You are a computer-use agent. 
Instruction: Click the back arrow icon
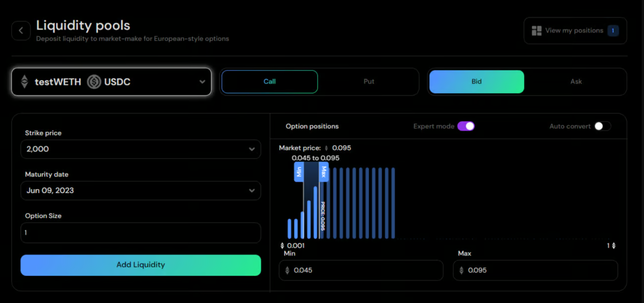click(x=21, y=31)
